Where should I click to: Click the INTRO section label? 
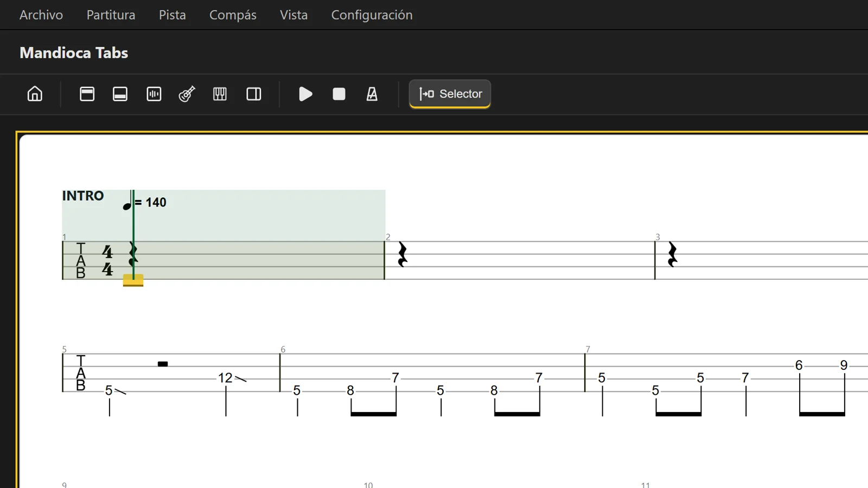click(83, 196)
